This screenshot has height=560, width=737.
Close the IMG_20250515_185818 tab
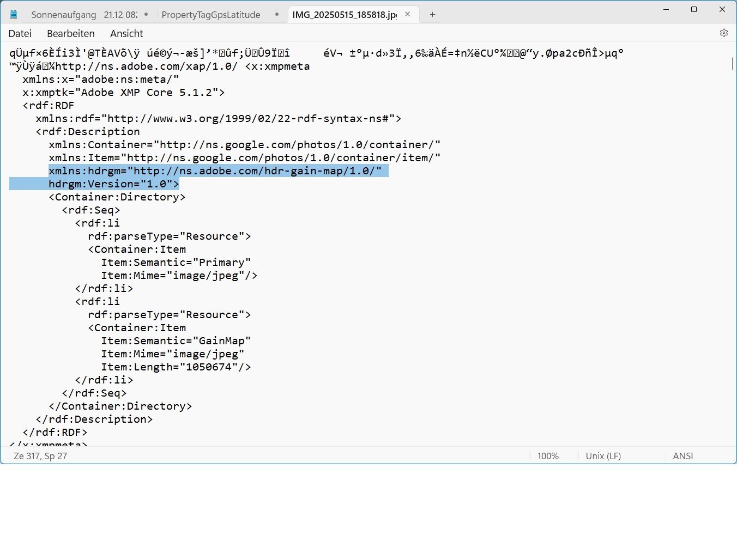407,15
